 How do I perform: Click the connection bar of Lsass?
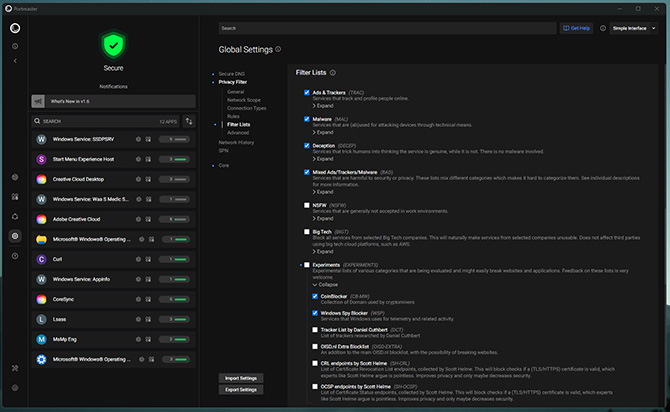(174, 319)
